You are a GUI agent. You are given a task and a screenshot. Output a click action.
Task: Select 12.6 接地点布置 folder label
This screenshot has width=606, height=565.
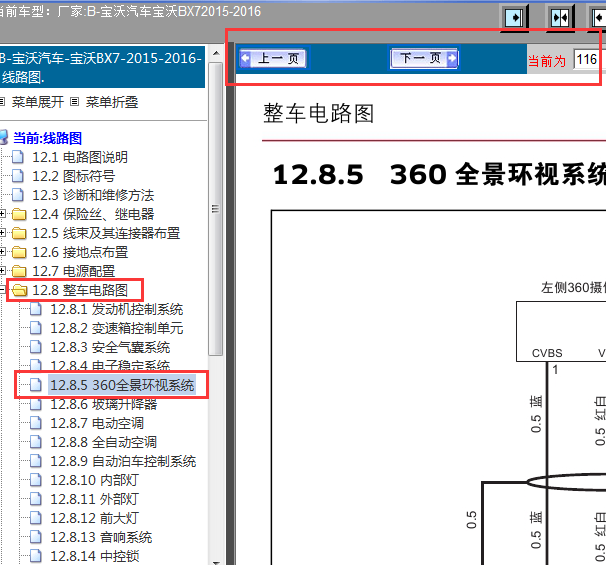point(80,252)
